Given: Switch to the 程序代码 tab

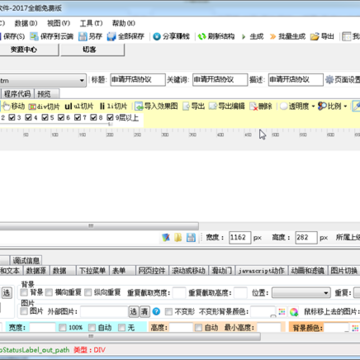Looking at the screenshot, I should [18, 94].
